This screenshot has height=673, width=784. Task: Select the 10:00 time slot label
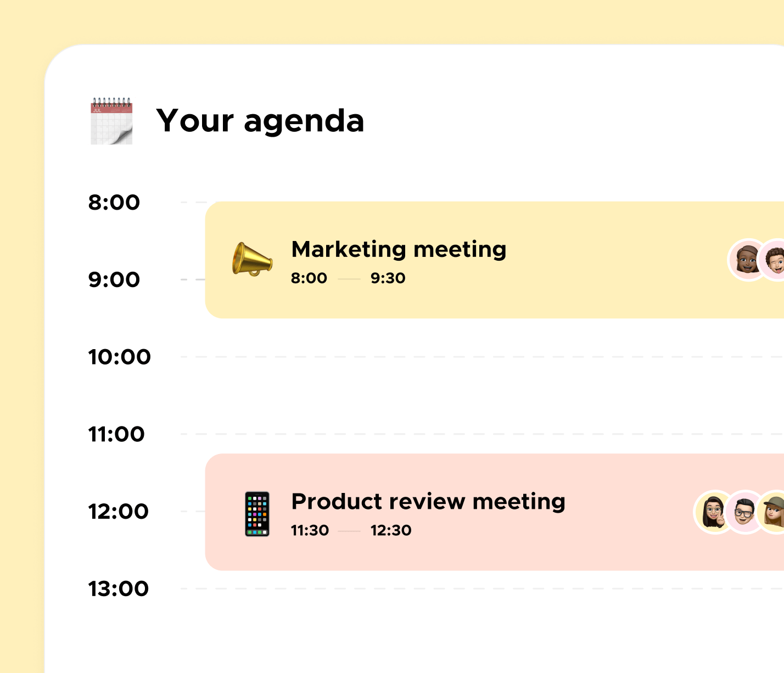[119, 357]
